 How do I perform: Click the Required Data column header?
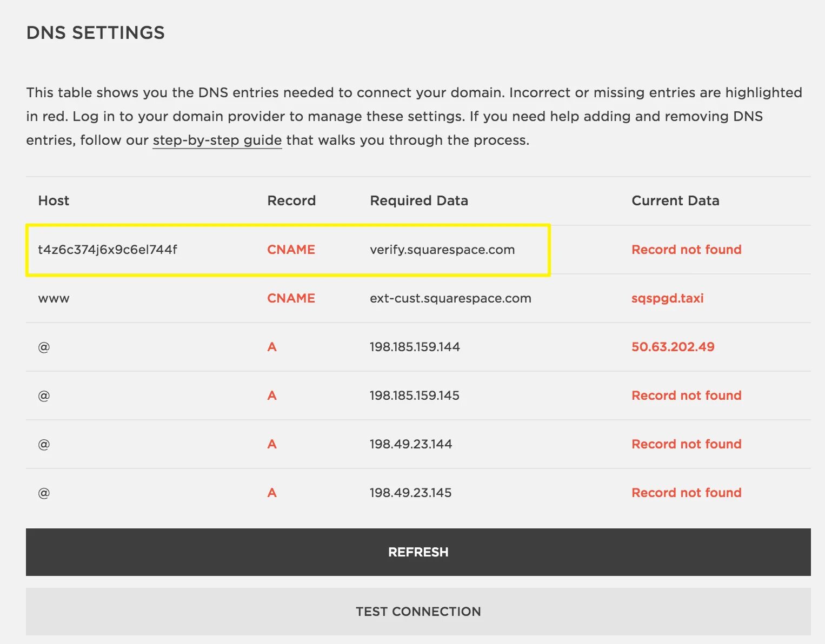419,201
